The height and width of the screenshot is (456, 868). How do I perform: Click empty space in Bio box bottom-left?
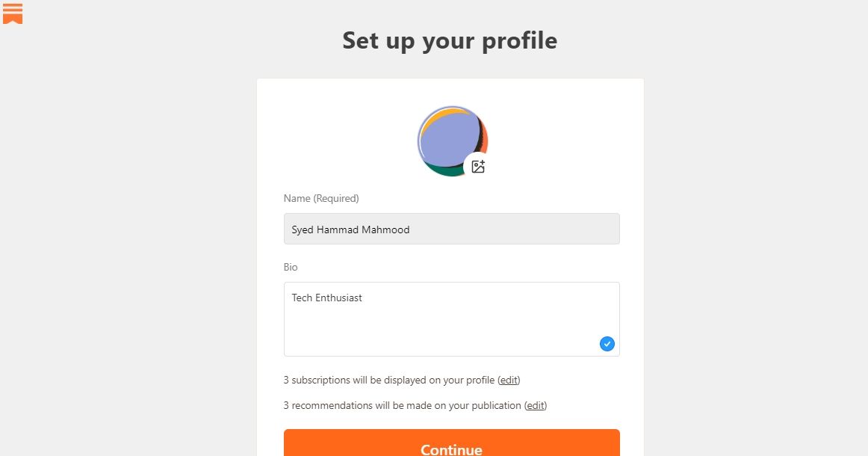[x=314, y=342]
